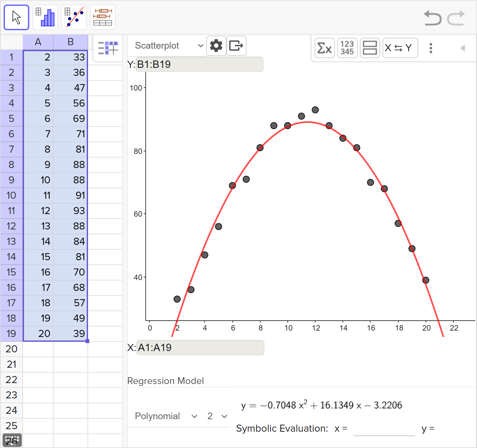The height and width of the screenshot is (448, 477).
Task: Open the Two Variable Regression Analysis tool
Action: coord(74,17)
